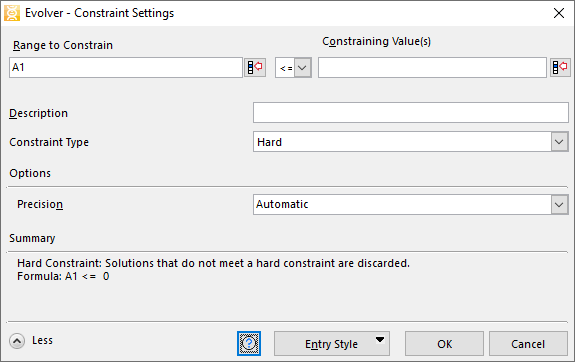Viewport: 575px width, 362px height.
Task: Click the Description text field
Action: (x=411, y=113)
